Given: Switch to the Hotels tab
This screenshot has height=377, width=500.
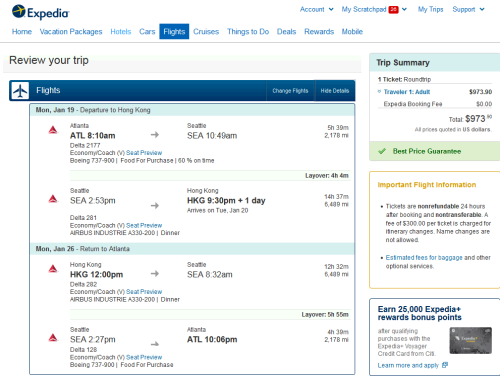Looking at the screenshot, I should pyautogui.click(x=121, y=32).
